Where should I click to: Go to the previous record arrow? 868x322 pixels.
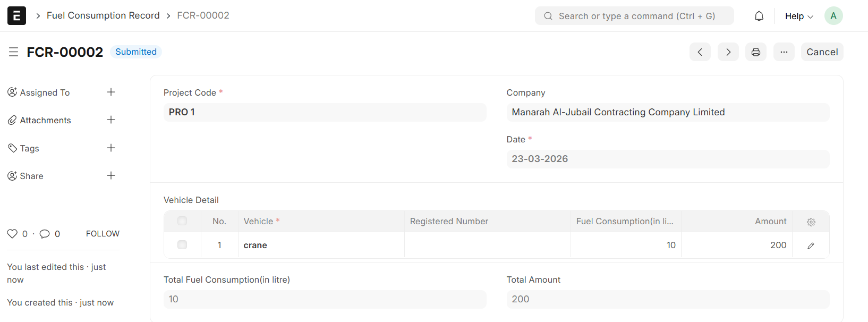pos(700,52)
